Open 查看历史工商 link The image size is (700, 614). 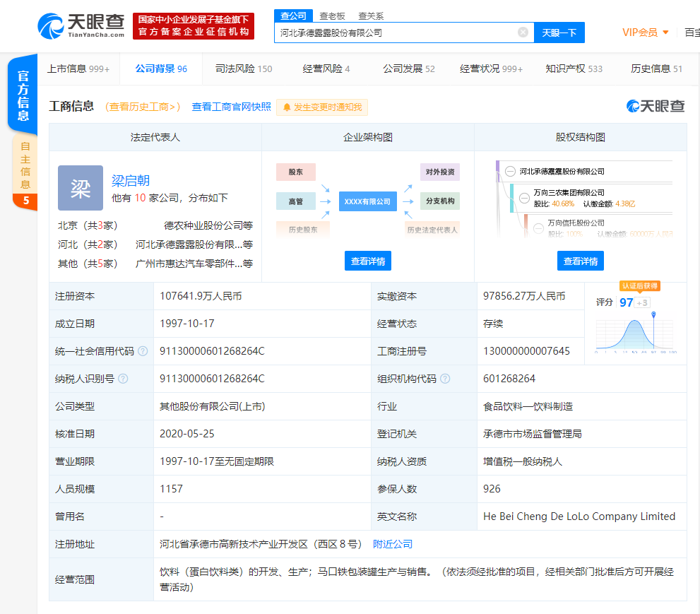click(143, 107)
